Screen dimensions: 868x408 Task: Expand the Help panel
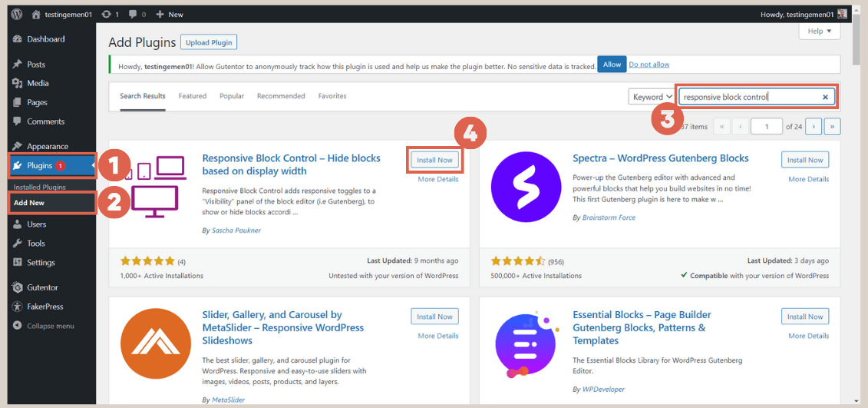pos(819,31)
